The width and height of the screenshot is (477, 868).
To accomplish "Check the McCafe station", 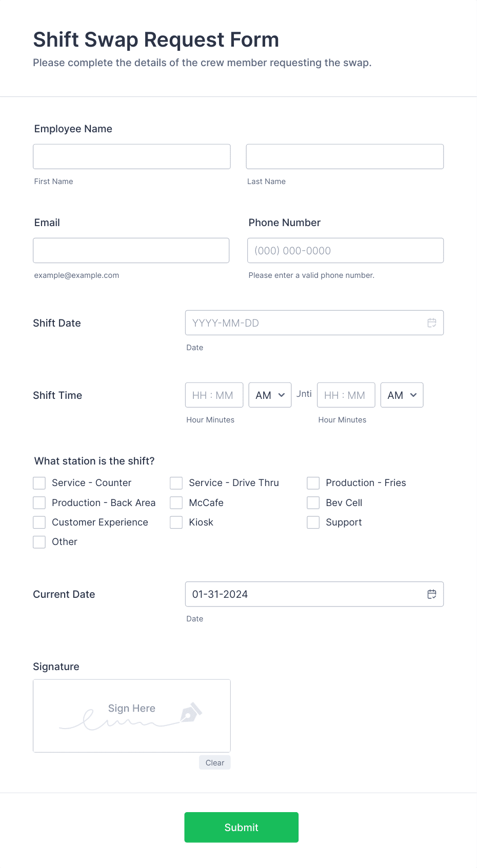I will click(x=176, y=502).
